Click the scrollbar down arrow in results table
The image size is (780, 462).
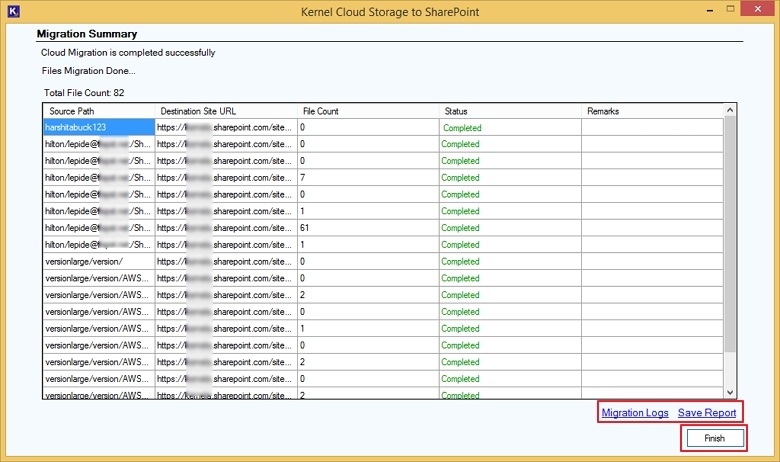pos(730,392)
